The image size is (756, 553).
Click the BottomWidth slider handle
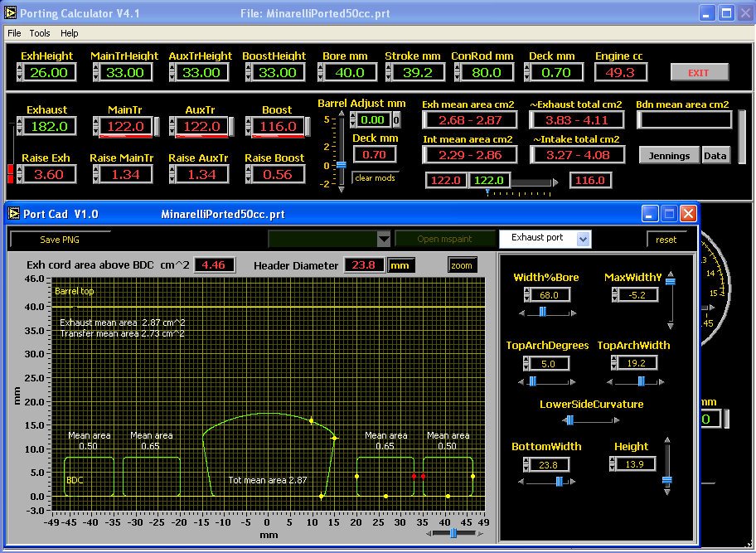tap(560, 481)
